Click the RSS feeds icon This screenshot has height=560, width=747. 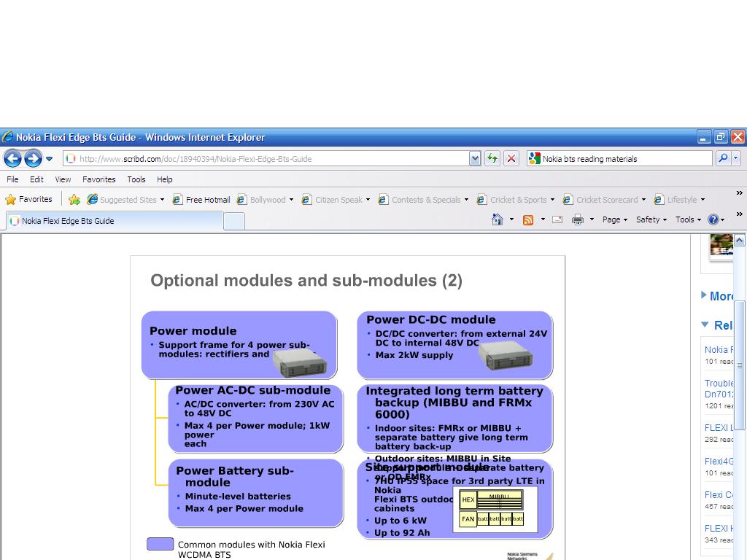[x=528, y=219]
